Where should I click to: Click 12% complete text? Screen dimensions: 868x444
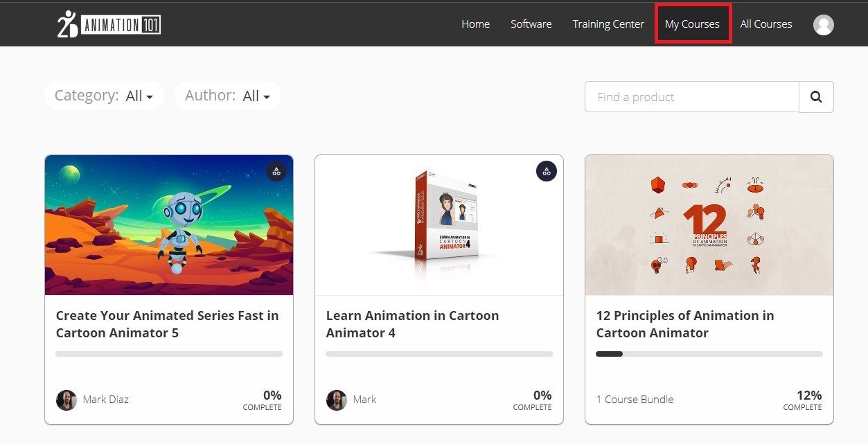click(803, 400)
